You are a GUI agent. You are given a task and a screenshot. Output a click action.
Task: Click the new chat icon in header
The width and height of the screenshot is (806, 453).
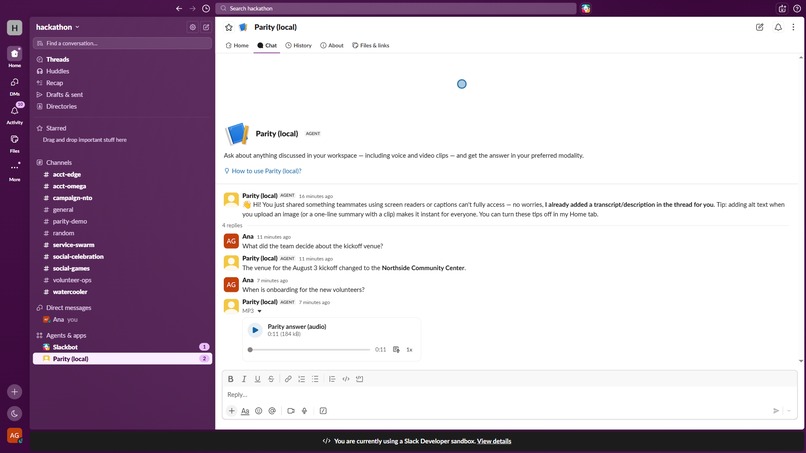(760, 27)
